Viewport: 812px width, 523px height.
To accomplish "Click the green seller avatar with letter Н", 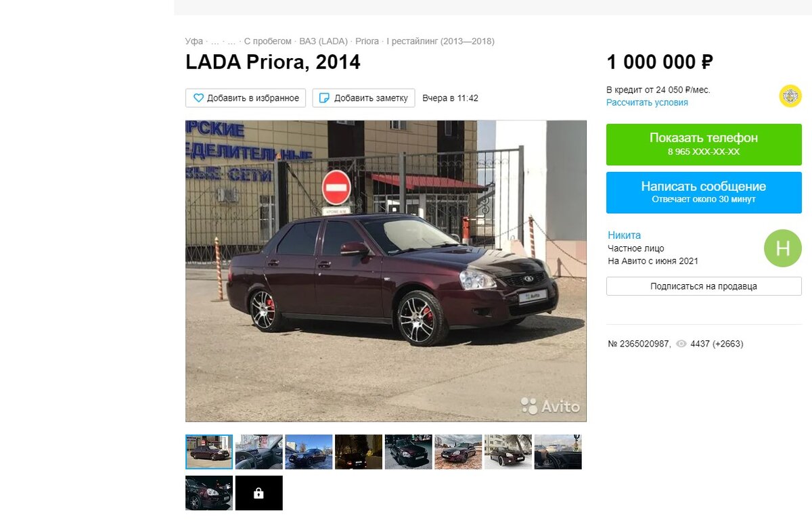I will point(783,248).
